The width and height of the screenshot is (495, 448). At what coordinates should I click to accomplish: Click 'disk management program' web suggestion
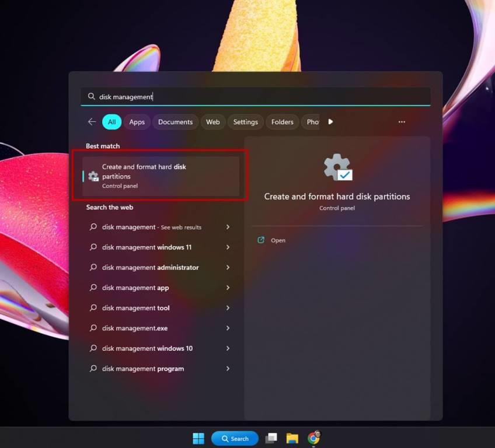click(x=143, y=369)
